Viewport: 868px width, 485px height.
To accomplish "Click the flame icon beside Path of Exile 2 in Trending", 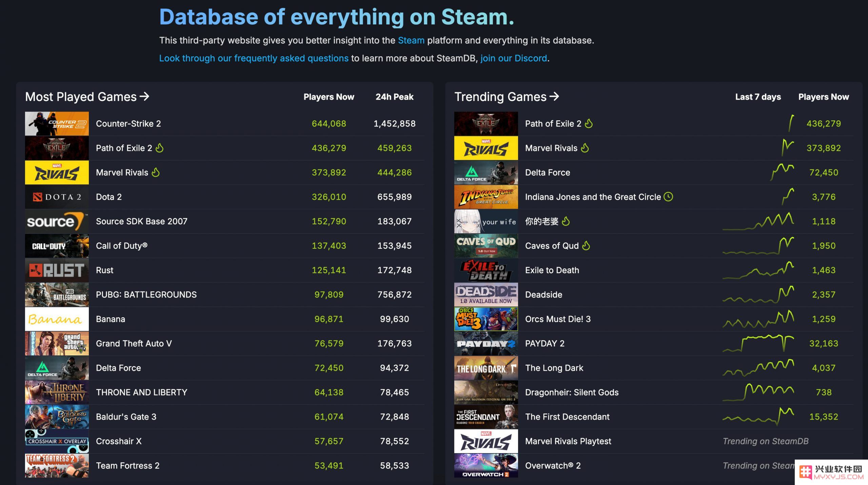I will 589,123.
